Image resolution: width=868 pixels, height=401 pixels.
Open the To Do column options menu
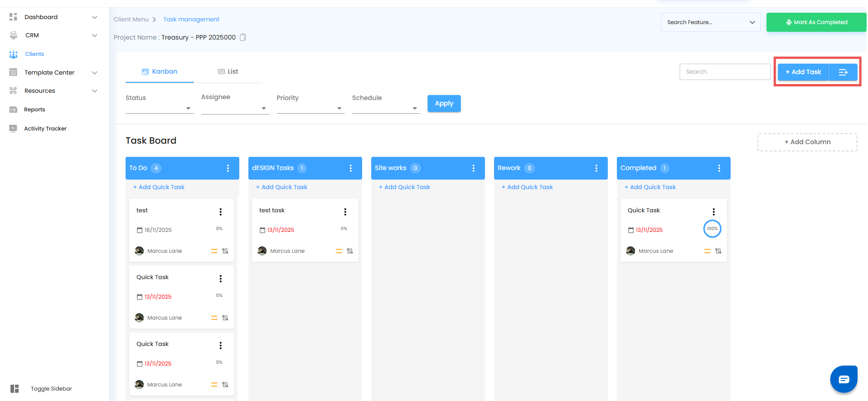[x=228, y=168]
